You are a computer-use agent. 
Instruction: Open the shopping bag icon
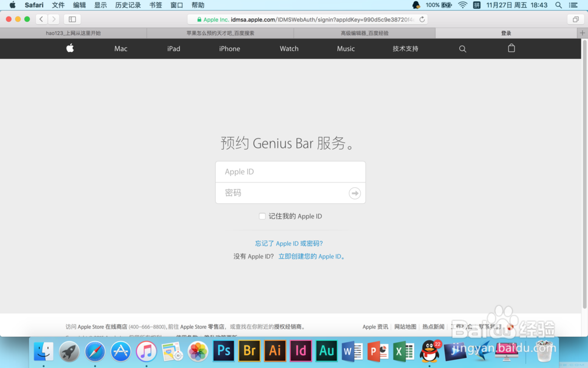pyautogui.click(x=511, y=48)
